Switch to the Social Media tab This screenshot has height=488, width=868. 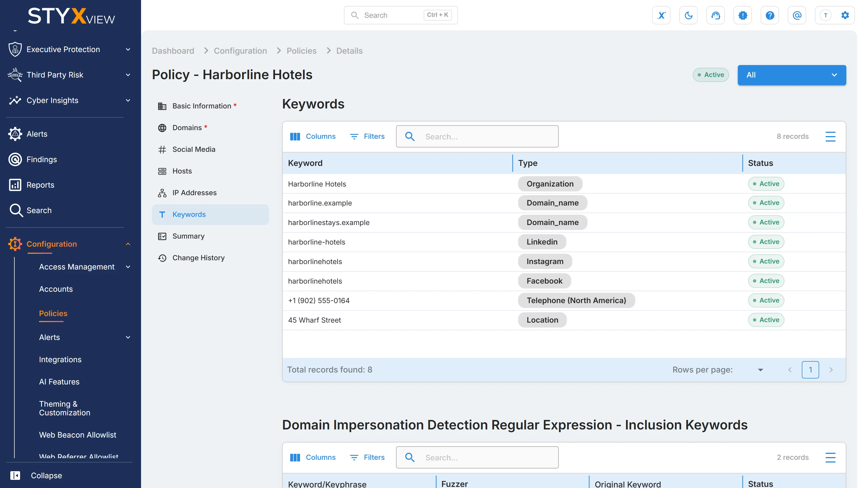tap(210, 149)
